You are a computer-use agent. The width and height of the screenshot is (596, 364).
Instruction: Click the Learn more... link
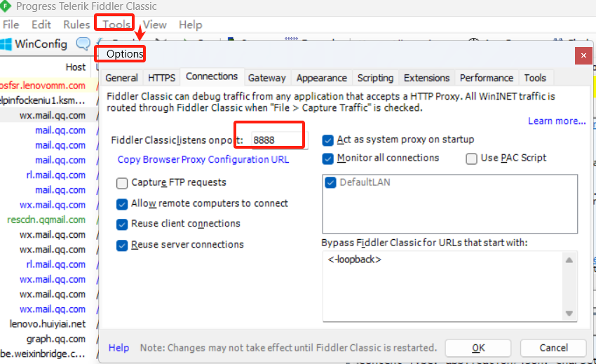click(557, 121)
